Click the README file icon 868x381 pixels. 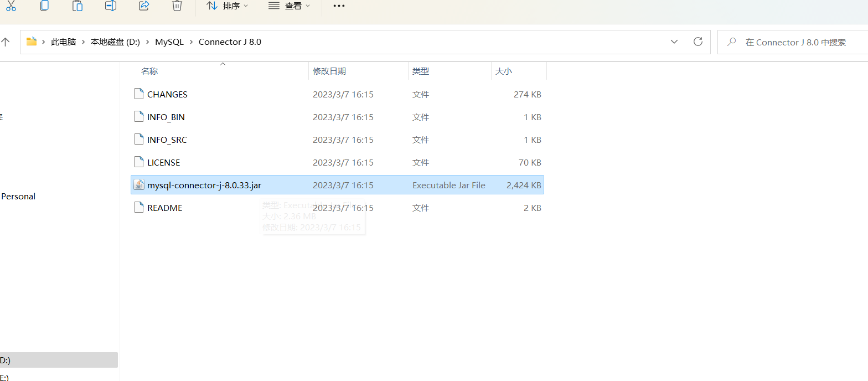[x=138, y=208]
